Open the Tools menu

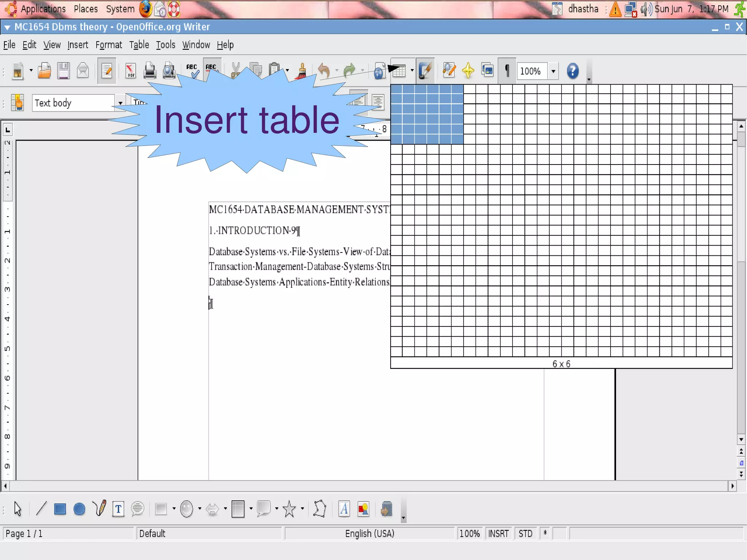pyautogui.click(x=166, y=45)
